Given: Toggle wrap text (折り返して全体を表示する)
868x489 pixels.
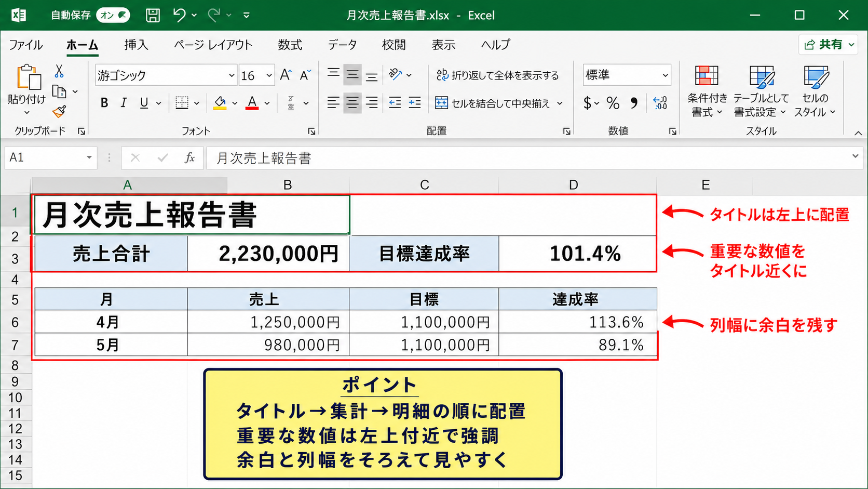Looking at the screenshot, I should (498, 75).
